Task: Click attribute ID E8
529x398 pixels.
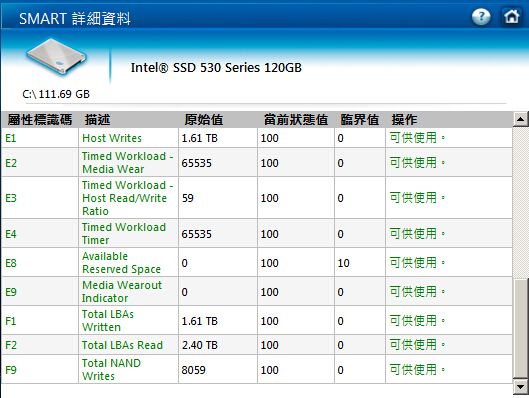Action: pos(11,263)
